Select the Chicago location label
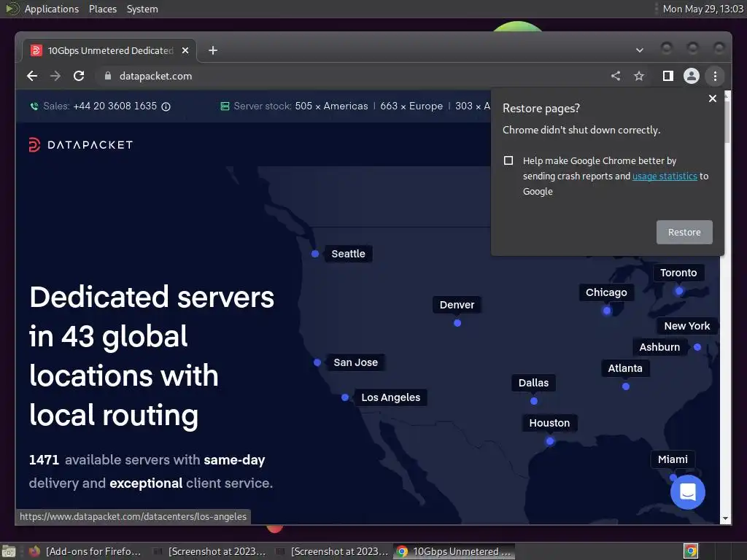747x560 pixels. click(x=606, y=292)
